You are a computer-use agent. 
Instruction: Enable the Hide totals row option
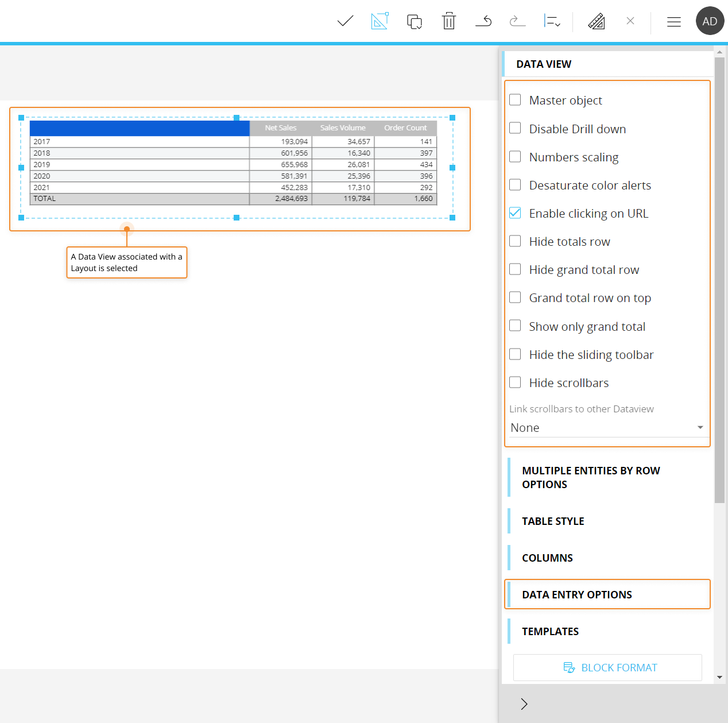coord(515,241)
